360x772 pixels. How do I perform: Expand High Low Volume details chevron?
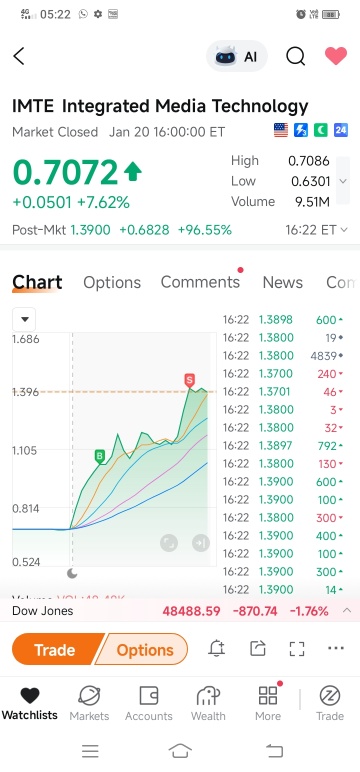tap(343, 181)
